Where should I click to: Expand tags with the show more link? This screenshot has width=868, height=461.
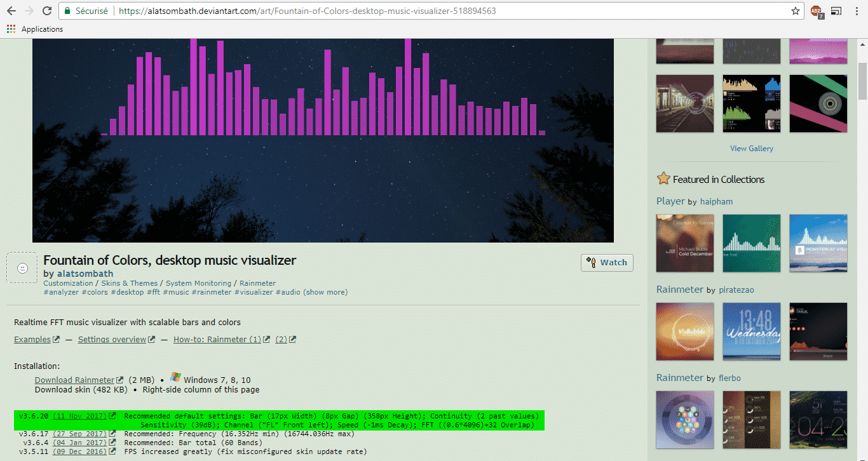click(325, 292)
